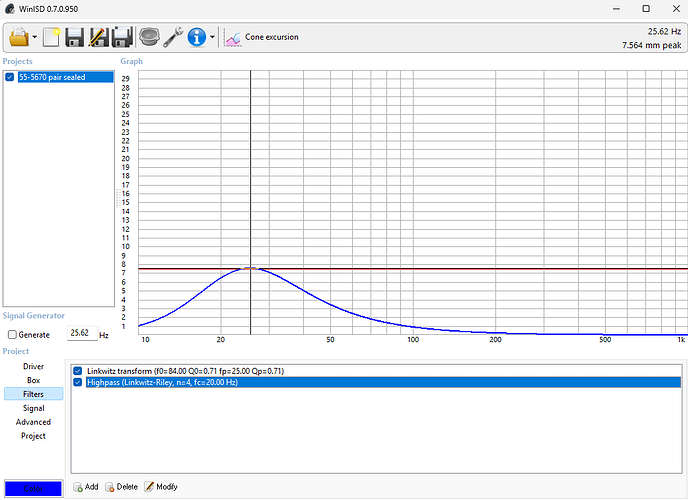Click the signal generator frequency Hz field
The image size is (688, 500).
tap(80, 334)
